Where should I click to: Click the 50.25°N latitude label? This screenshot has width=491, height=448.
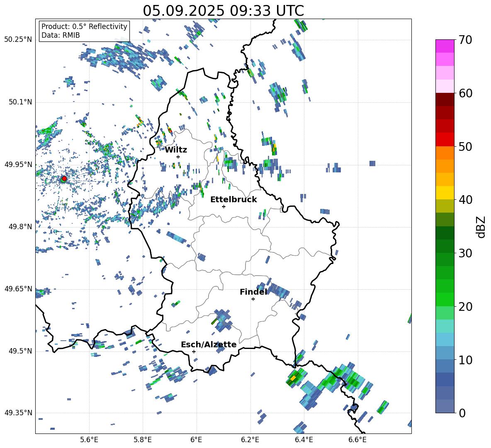(18, 40)
